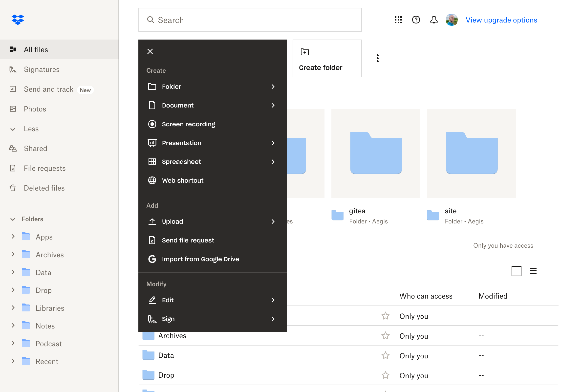Select Document in Create menu

[212, 105]
